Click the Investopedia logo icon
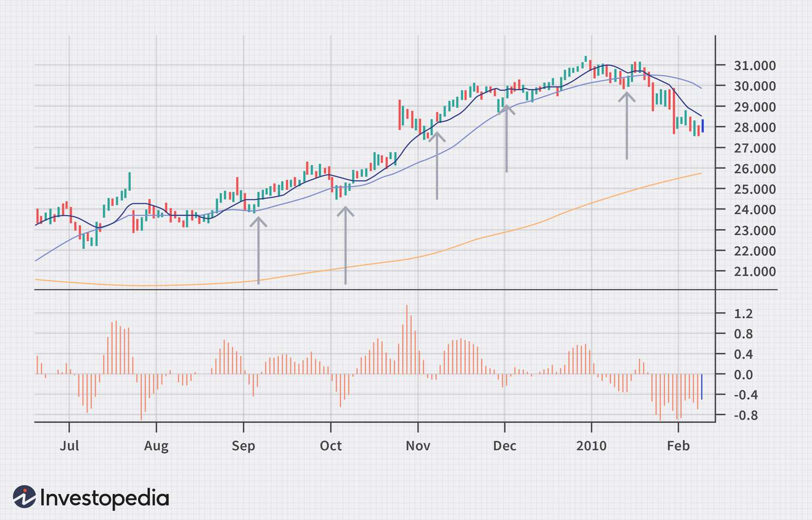 (x=24, y=497)
